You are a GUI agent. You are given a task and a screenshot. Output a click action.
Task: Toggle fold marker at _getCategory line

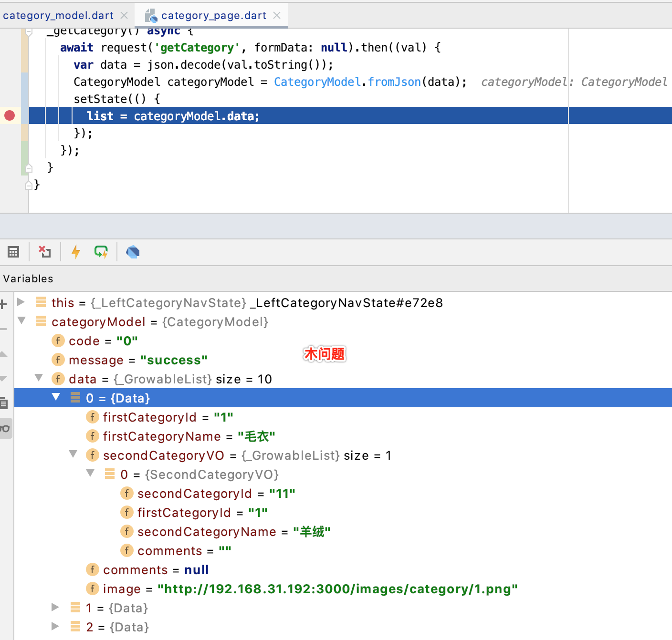(29, 32)
